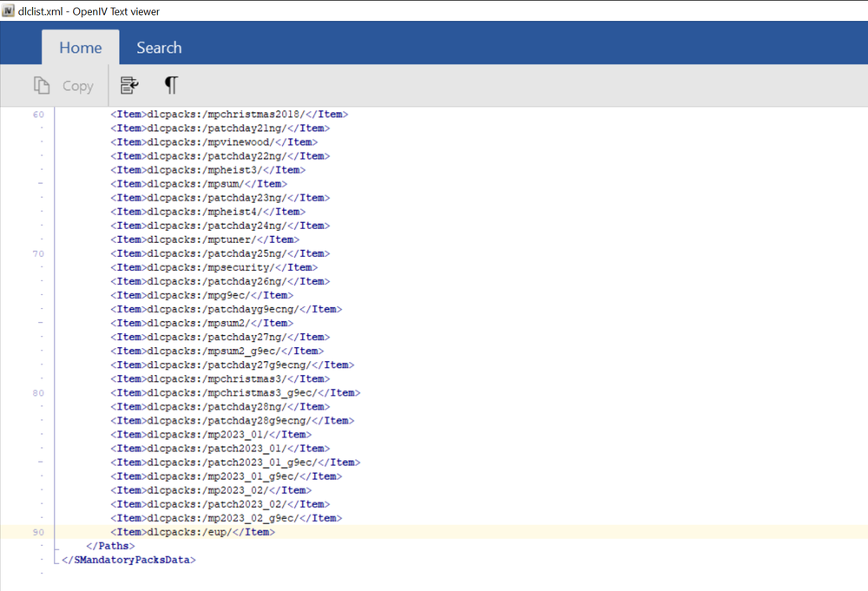Click the closing Paths tag
The height and width of the screenshot is (591, 868).
(x=109, y=546)
